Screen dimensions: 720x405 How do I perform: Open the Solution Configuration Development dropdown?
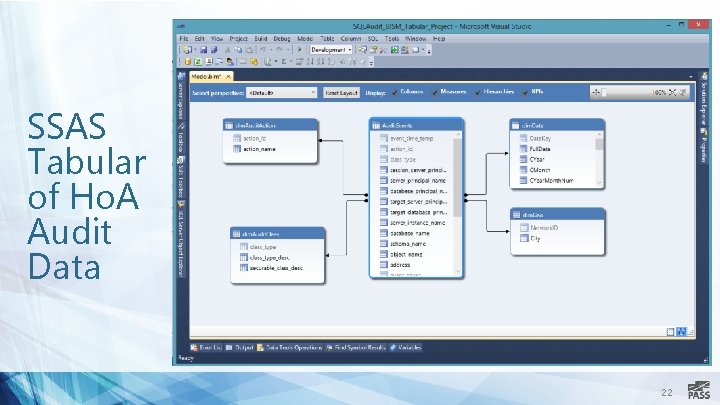tap(331, 50)
